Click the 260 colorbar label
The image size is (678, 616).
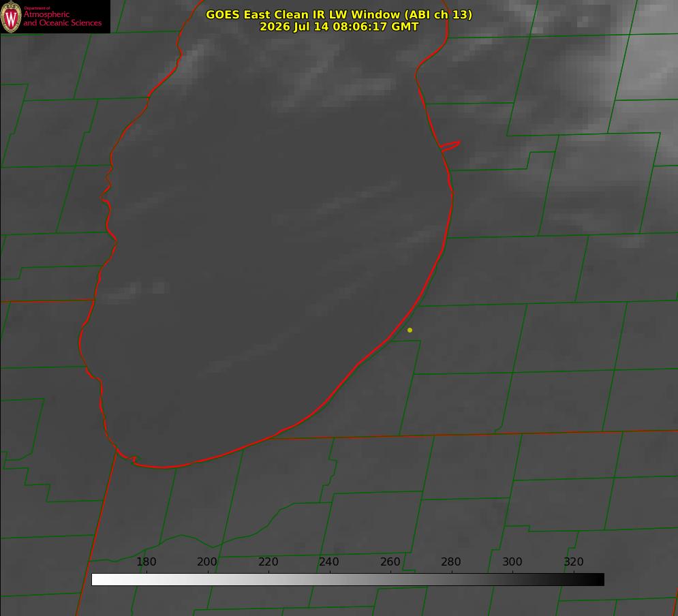click(x=390, y=561)
